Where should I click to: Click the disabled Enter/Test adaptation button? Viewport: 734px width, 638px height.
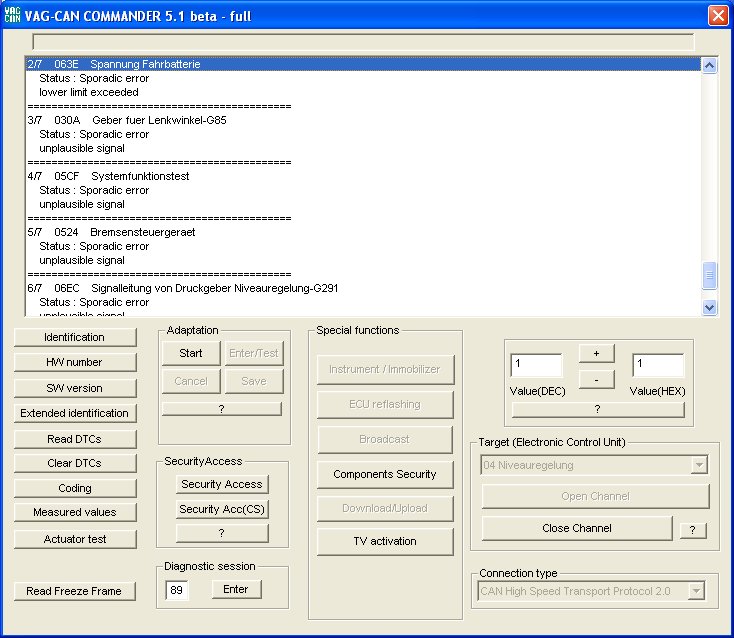click(254, 353)
